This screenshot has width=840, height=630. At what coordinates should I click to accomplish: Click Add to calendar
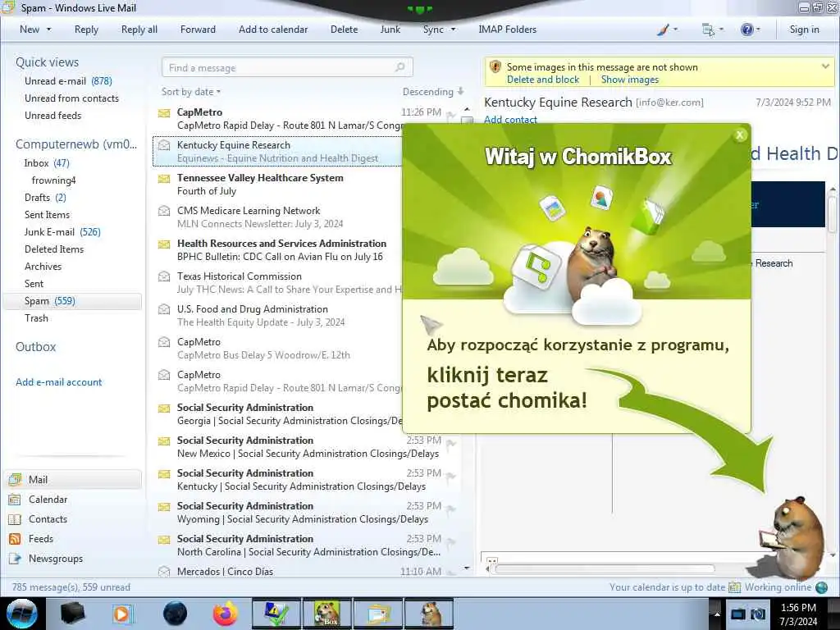tap(273, 30)
